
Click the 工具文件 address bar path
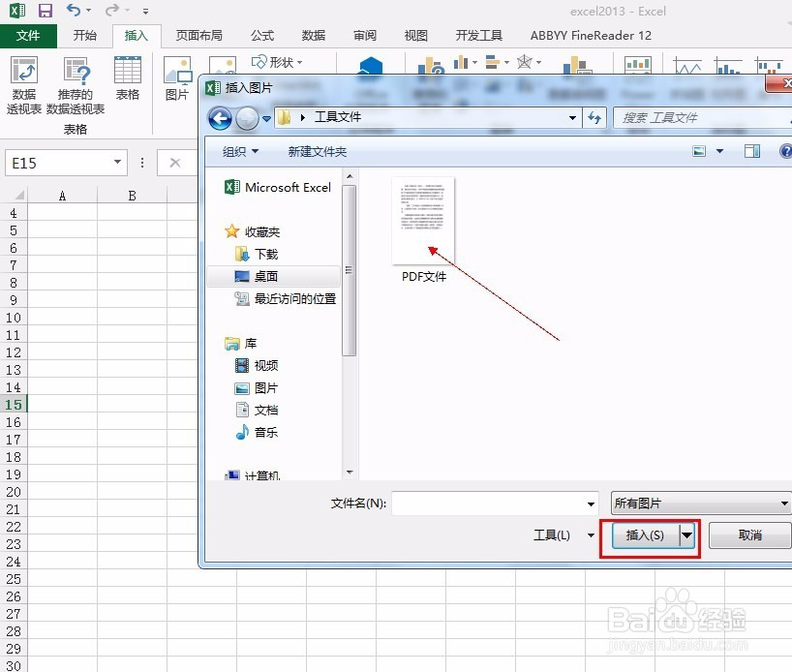point(337,117)
